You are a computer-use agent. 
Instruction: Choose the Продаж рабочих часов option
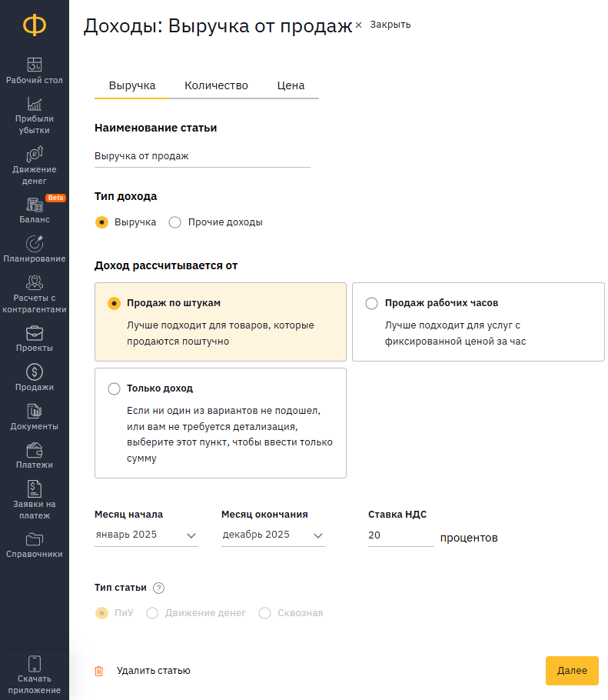[x=478, y=322]
